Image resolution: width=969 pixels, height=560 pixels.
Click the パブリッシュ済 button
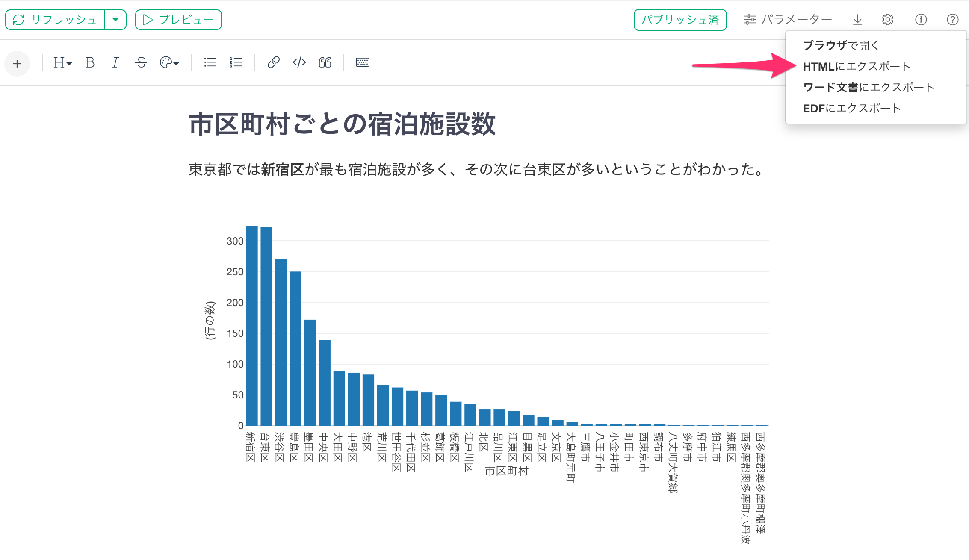680,20
